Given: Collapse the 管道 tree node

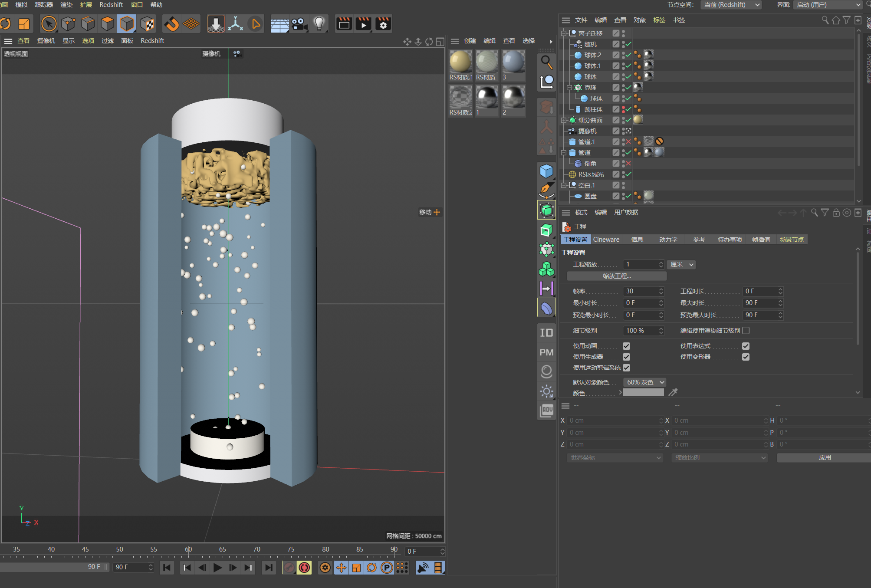Looking at the screenshot, I should click(564, 153).
